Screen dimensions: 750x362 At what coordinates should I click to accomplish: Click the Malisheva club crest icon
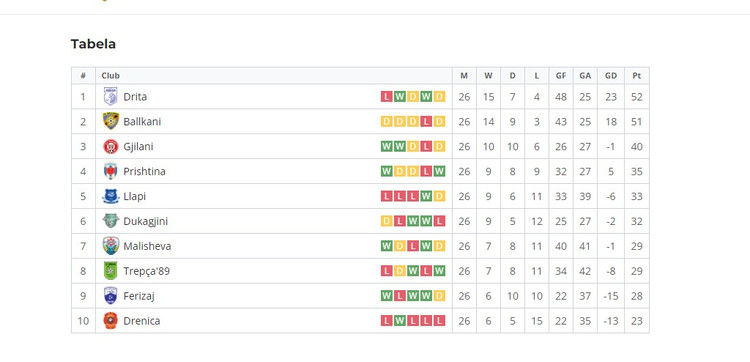(x=110, y=246)
